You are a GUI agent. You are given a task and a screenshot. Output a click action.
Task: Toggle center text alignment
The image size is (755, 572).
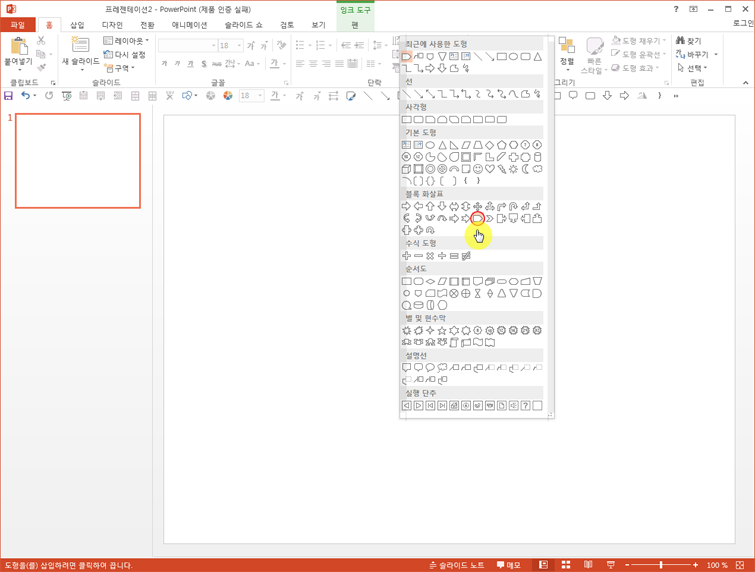pos(313,64)
